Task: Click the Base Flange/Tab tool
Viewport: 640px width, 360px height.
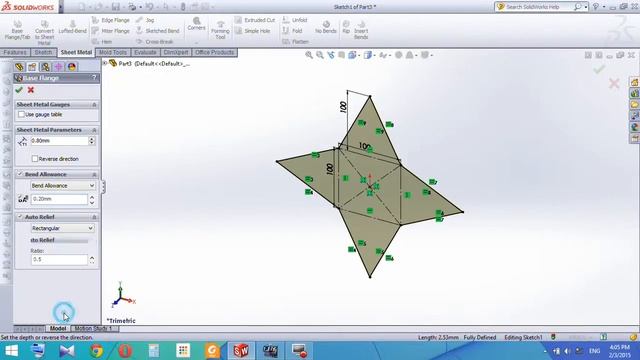Action: click(18, 29)
